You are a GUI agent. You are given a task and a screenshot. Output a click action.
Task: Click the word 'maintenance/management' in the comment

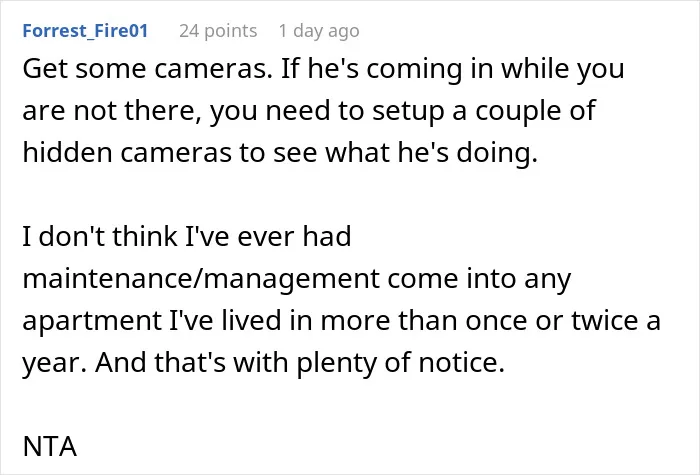[x=201, y=279]
